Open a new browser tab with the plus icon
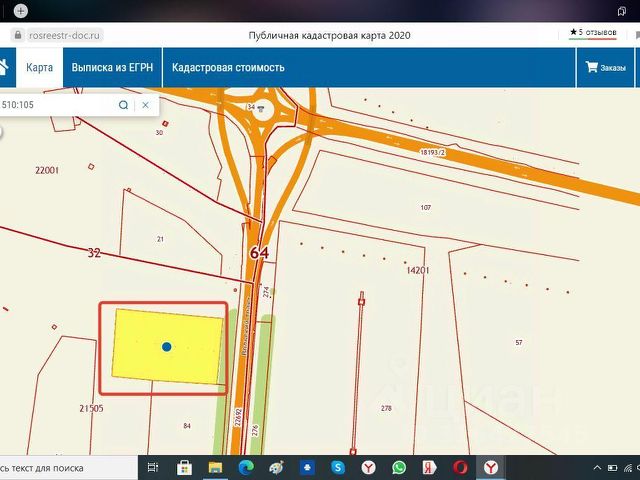The height and width of the screenshot is (480, 640). [21, 11]
